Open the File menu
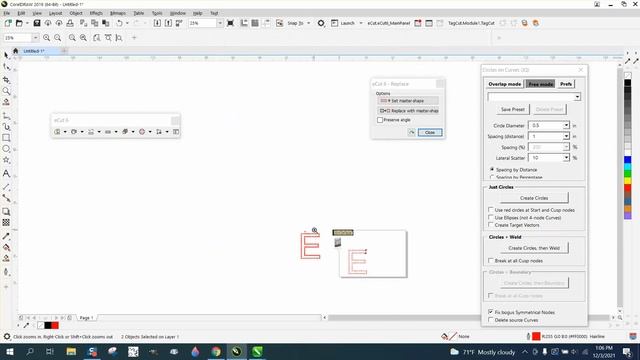This screenshot has height=360, width=640. [7, 13]
